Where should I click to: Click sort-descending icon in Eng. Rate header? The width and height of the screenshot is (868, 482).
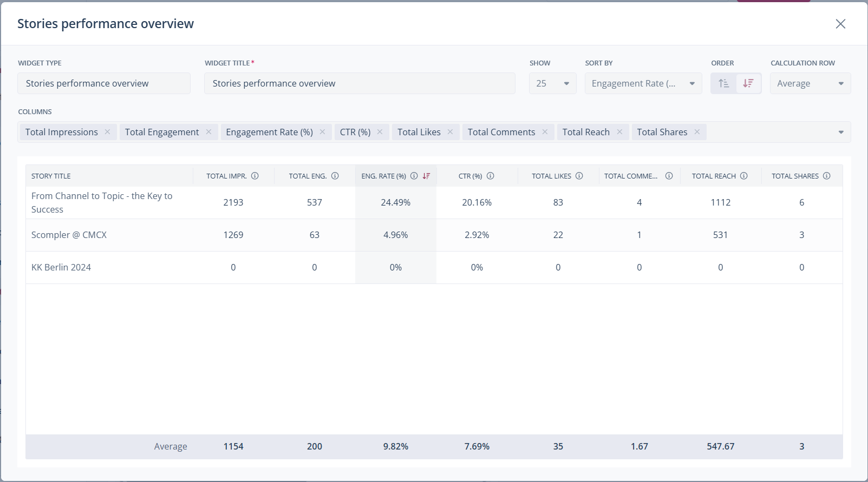426,176
